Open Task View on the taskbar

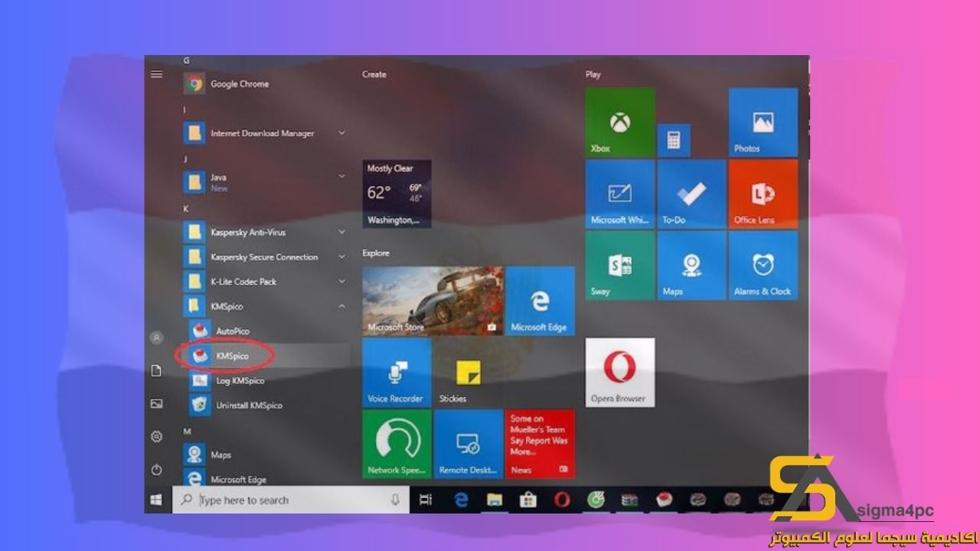(426, 500)
